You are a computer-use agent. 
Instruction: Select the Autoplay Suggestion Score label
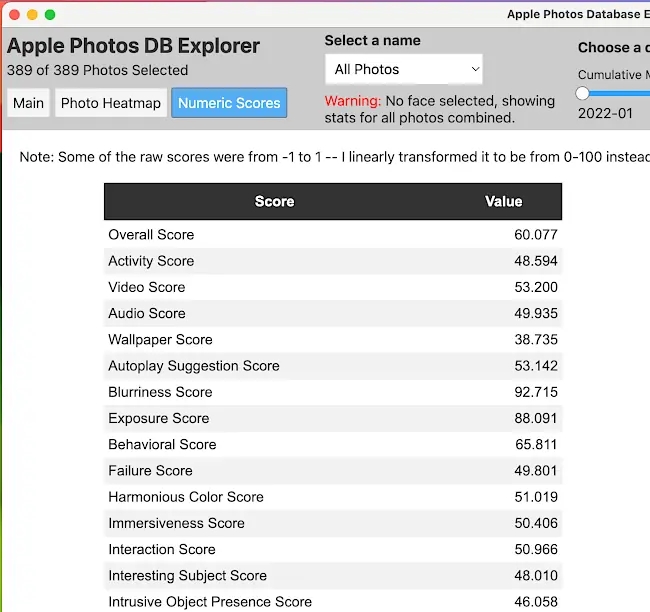click(x=194, y=366)
